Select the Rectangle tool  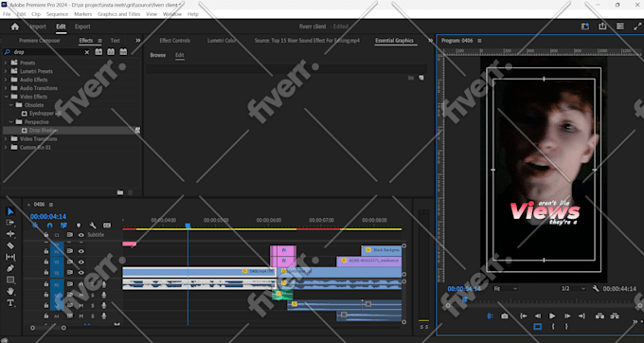click(10, 280)
